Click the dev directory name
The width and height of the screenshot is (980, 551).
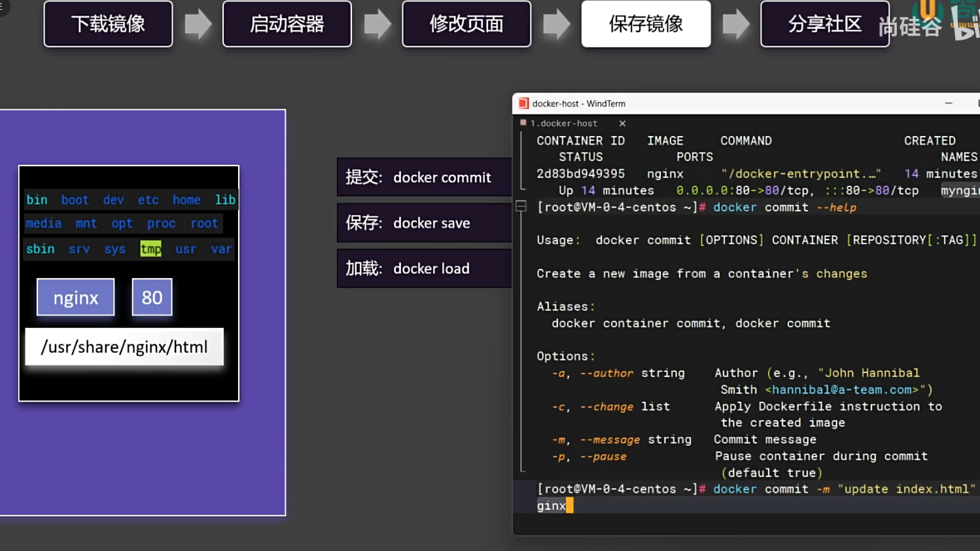pos(113,200)
